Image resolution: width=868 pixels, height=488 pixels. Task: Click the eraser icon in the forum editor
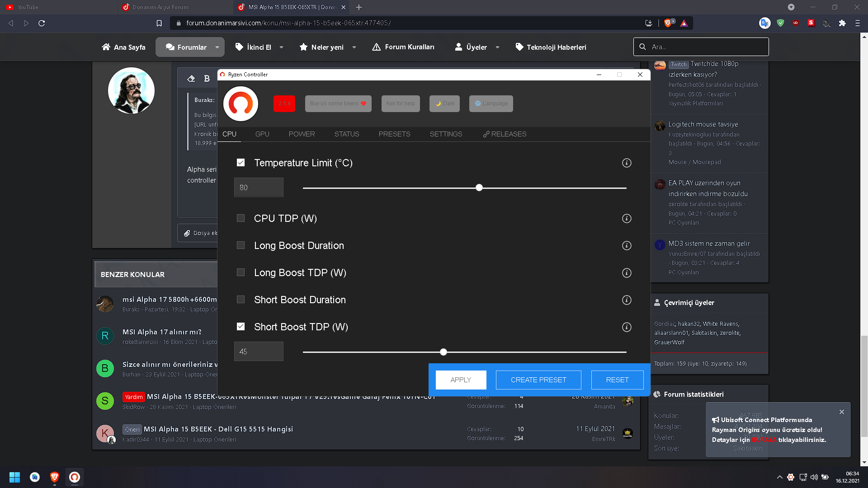click(191, 79)
